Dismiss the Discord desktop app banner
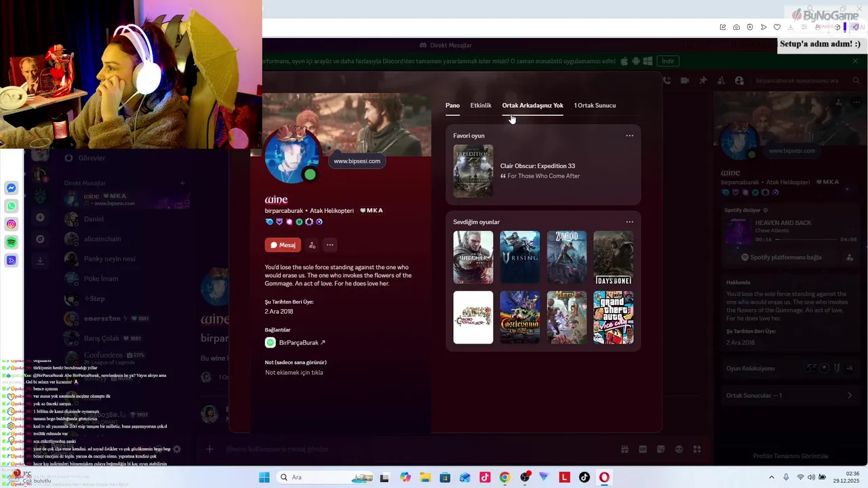868x488 pixels. [855, 61]
